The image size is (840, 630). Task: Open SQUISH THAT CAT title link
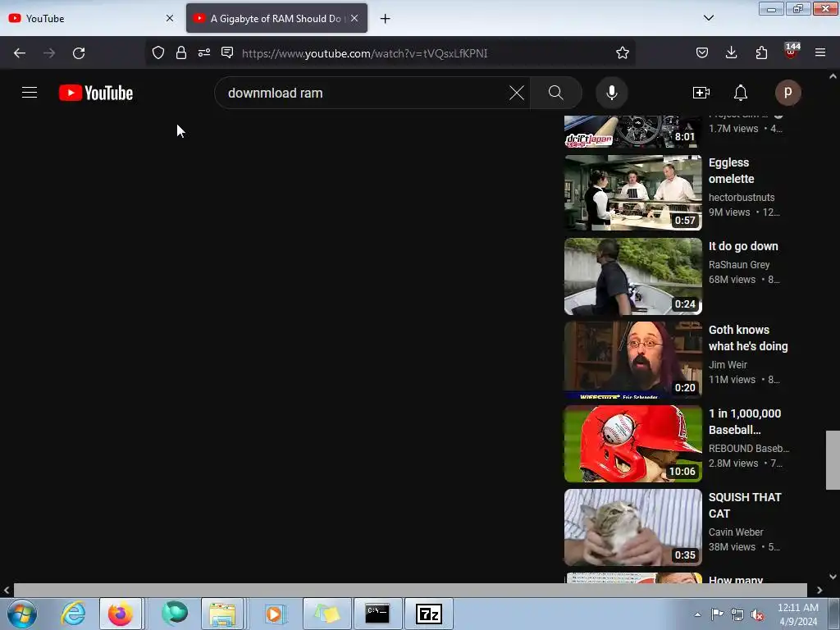pyautogui.click(x=745, y=505)
